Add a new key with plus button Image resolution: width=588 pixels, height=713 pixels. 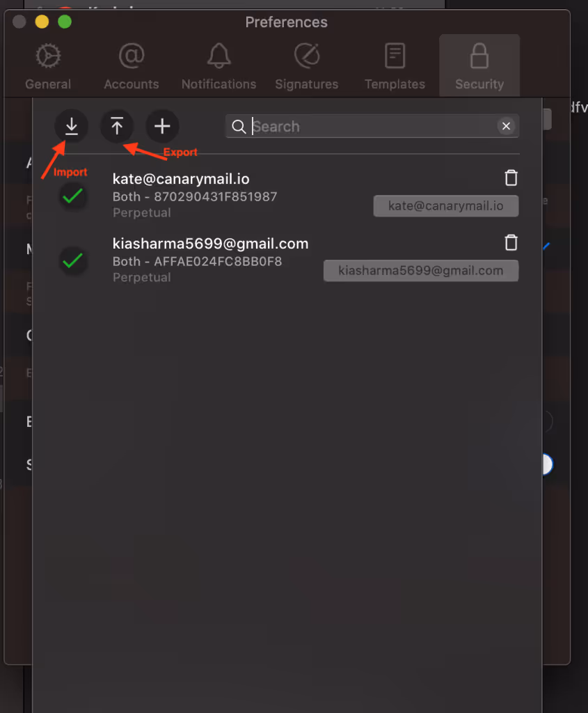click(x=162, y=126)
